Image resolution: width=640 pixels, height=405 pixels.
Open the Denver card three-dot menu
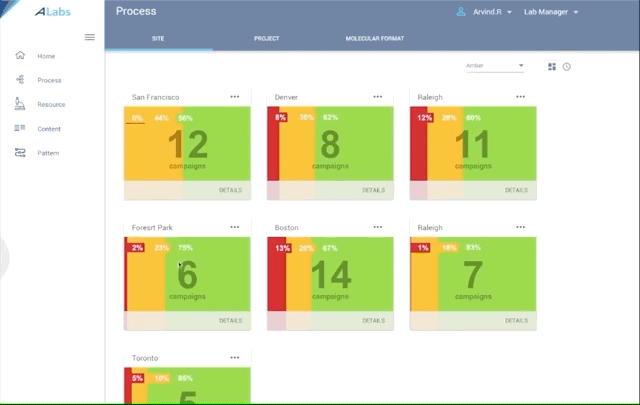pyautogui.click(x=378, y=97)
